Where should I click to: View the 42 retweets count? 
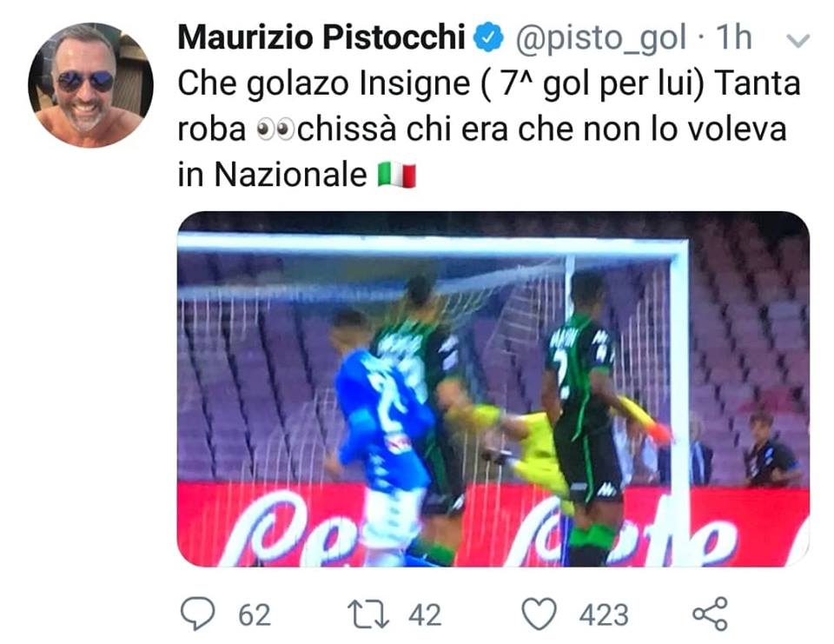(425, 615)
